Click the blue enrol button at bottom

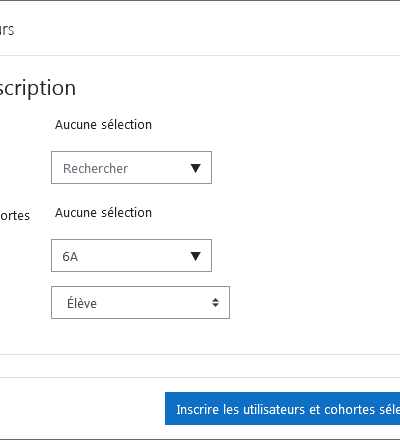282,408
